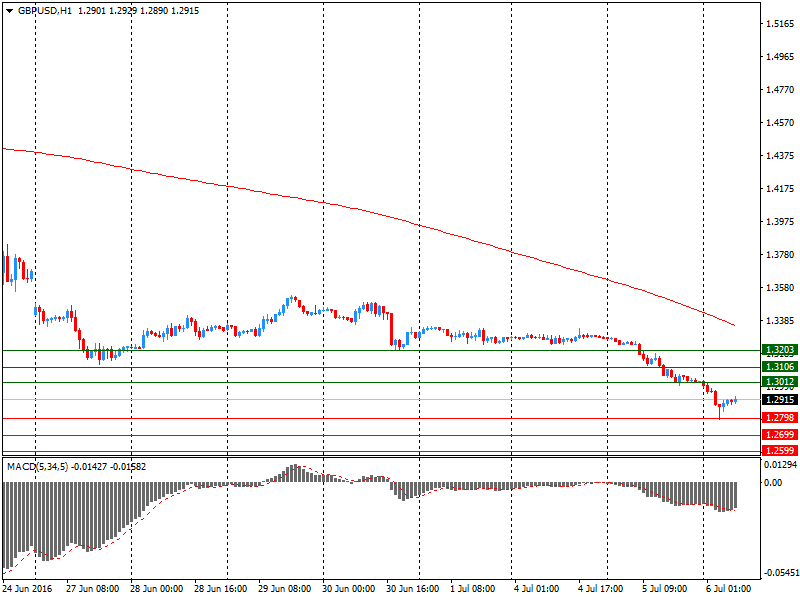Select the 24 Jun 2016 date label

pyautogui.click(x=27, y=589)
